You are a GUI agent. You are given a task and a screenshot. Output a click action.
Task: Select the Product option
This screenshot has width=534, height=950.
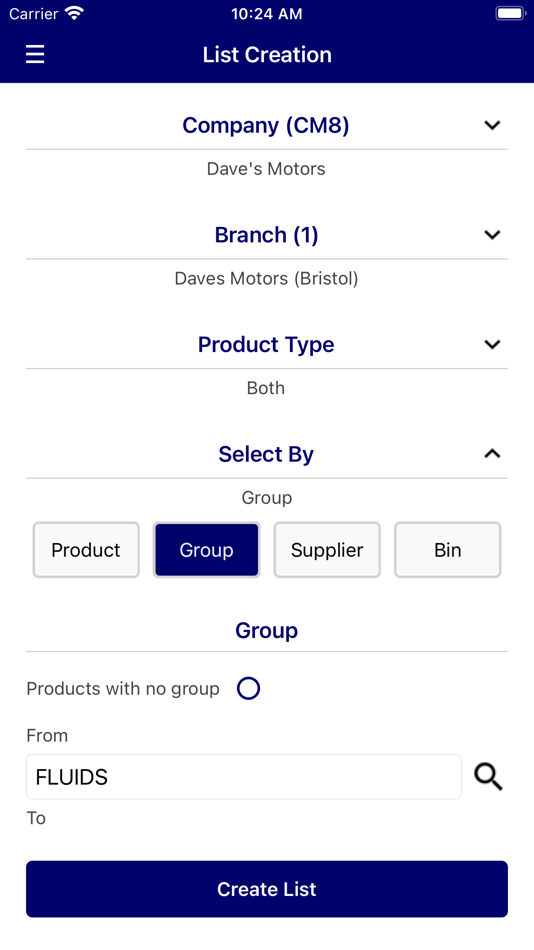coord(86,550)
